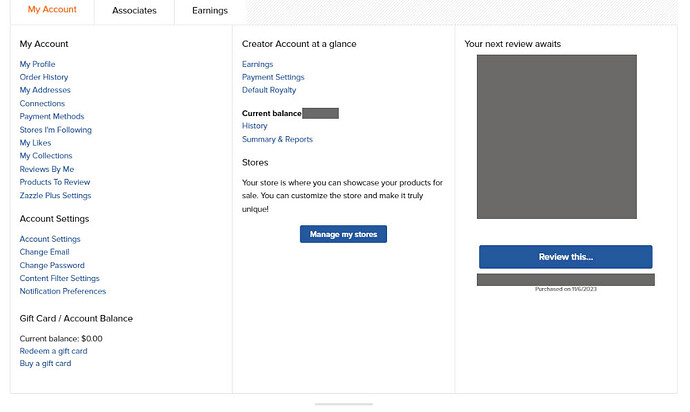The height and width of the screenshot is (412, 690).
Task: Open Earnings link under Creator Account
Action: click(x=257, y=64)
